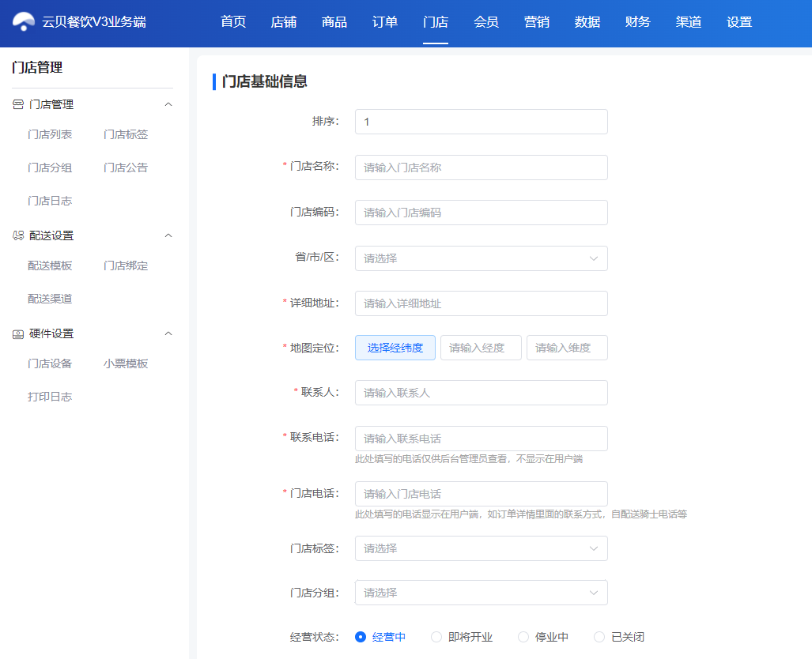Focus the 详细地址 input field
Screen dimensions: 812x659
point(481,303)
